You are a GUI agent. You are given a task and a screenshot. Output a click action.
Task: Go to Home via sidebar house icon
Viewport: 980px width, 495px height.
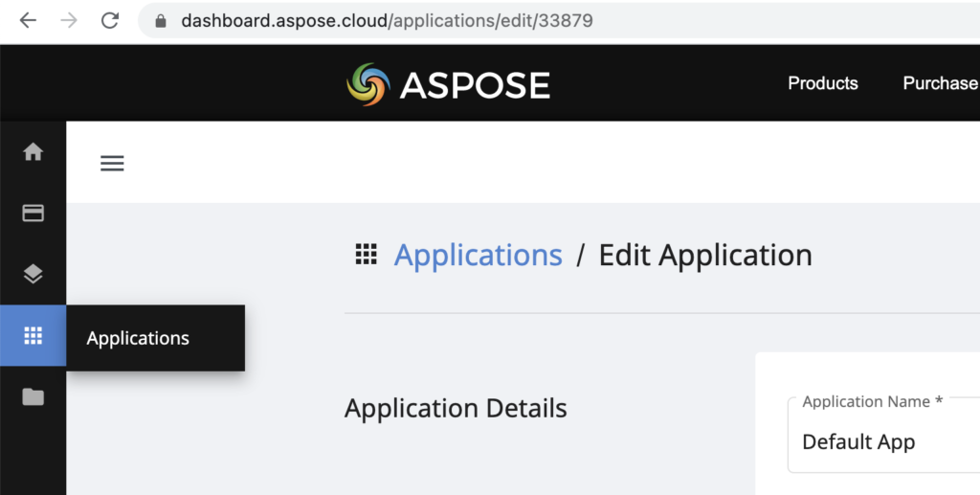coord(33,151)
